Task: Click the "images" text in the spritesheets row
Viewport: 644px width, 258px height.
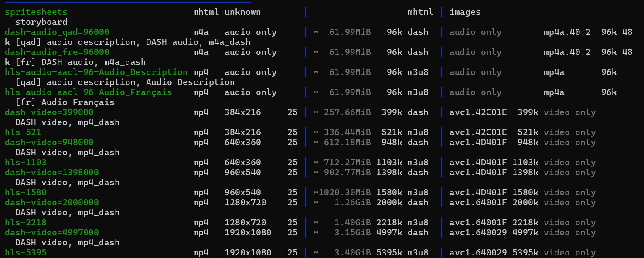Action: 465,12
